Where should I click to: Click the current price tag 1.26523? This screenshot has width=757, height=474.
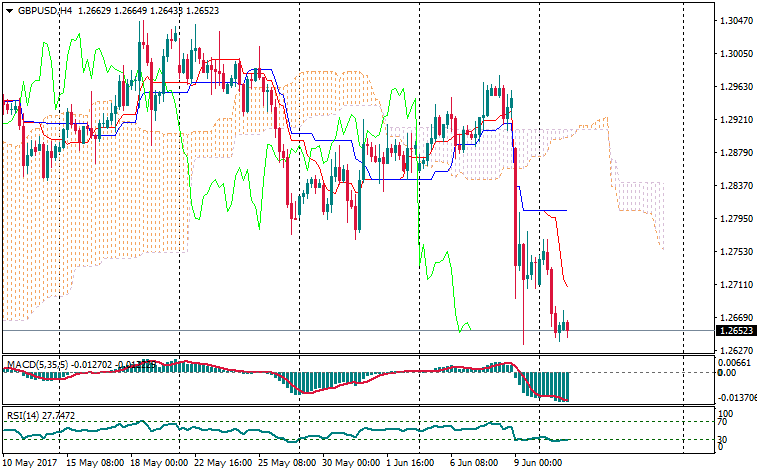(x=735, y=331)
